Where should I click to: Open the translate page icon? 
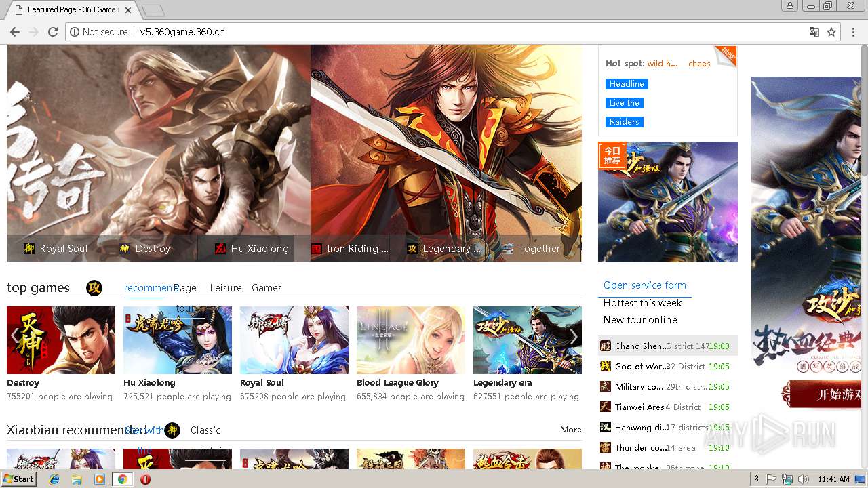[814, 32]
